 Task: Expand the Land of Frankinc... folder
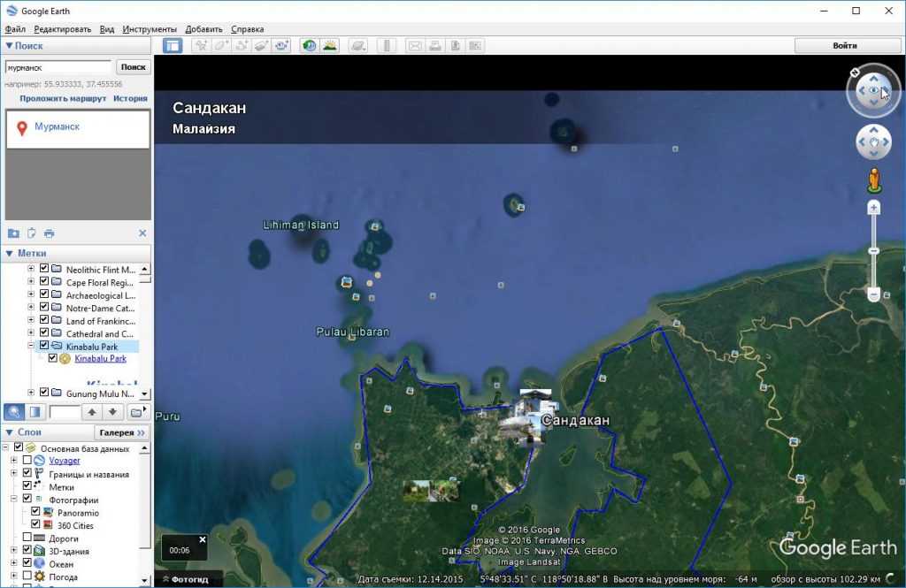pyautogui.click(x=31, y=320)
